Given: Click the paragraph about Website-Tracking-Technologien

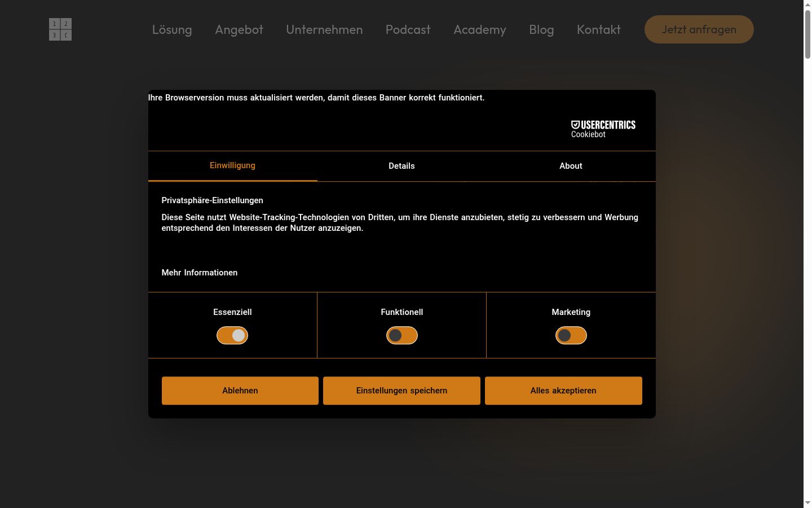Looking at the screenshot, I should pos(400,222).
